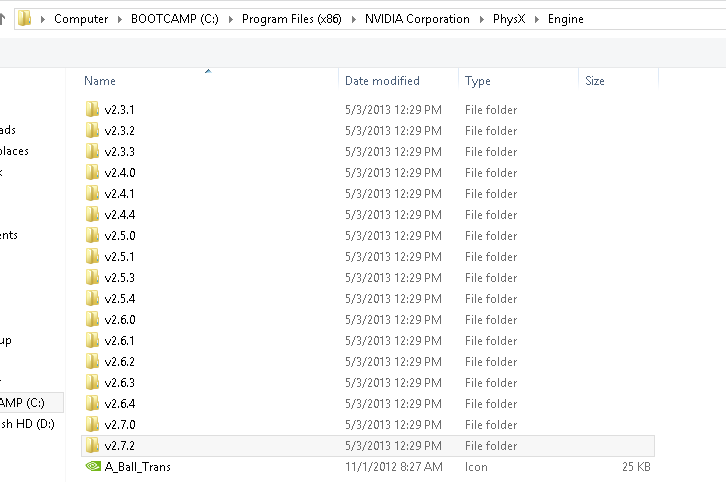Expand the arrow after Computer in path
The height and width of the screenshot is (482, 726).
pyautogui.click(x=120, y=19)
